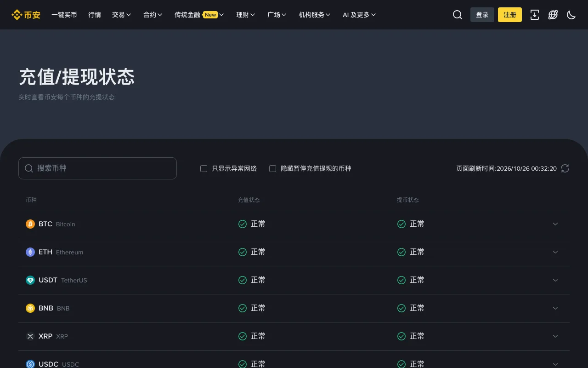
Task: Open the 理财 menu
Action: tap(246, 15)
